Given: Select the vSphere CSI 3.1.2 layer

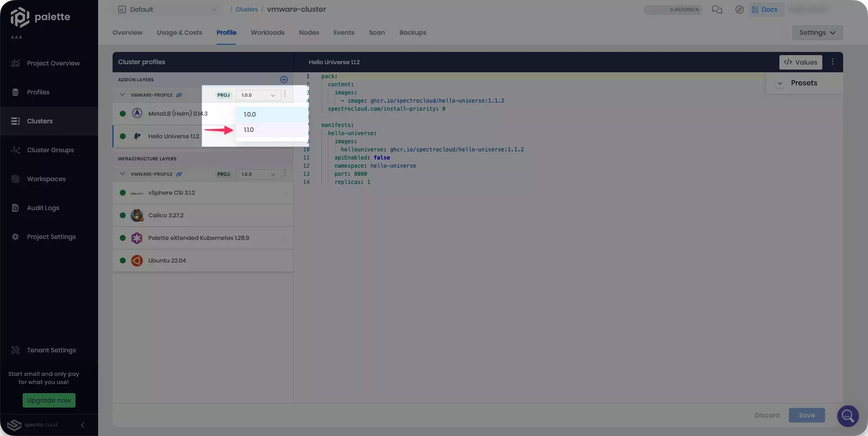Looking at the screenshot, I should click(x=203, y=193).
